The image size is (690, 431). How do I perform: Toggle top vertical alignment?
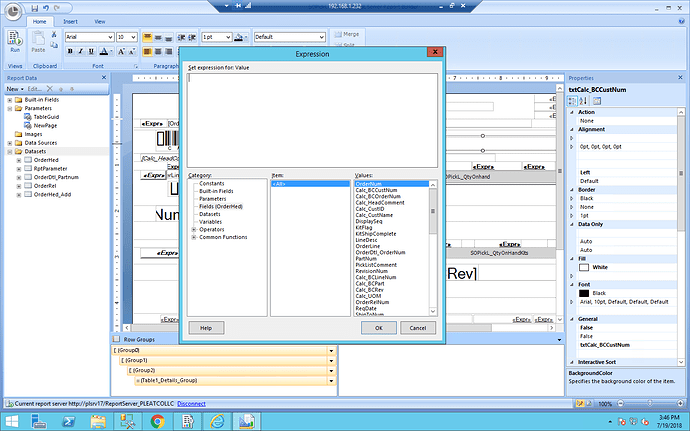[147, 37]
